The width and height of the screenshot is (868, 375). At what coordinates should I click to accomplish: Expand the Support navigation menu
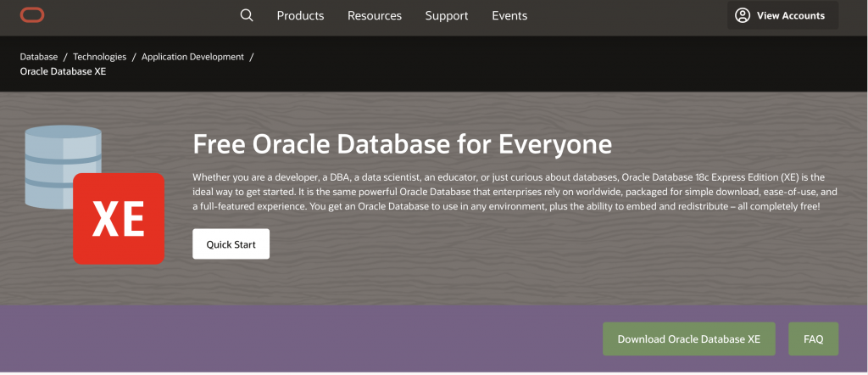(447, 15)
